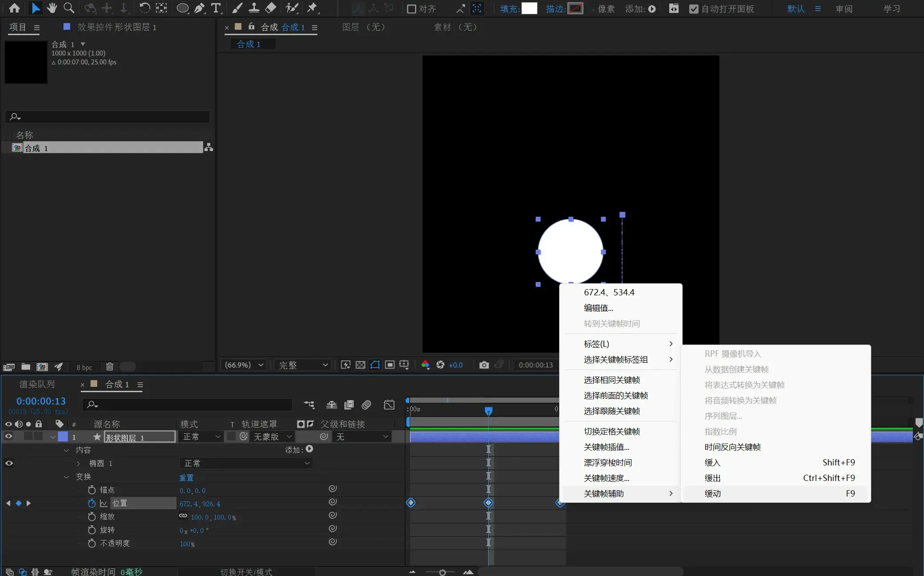Toggle auto-open panels (自动打开面板) checkbox
Viewport: 924px width, 576px height.
694,9
